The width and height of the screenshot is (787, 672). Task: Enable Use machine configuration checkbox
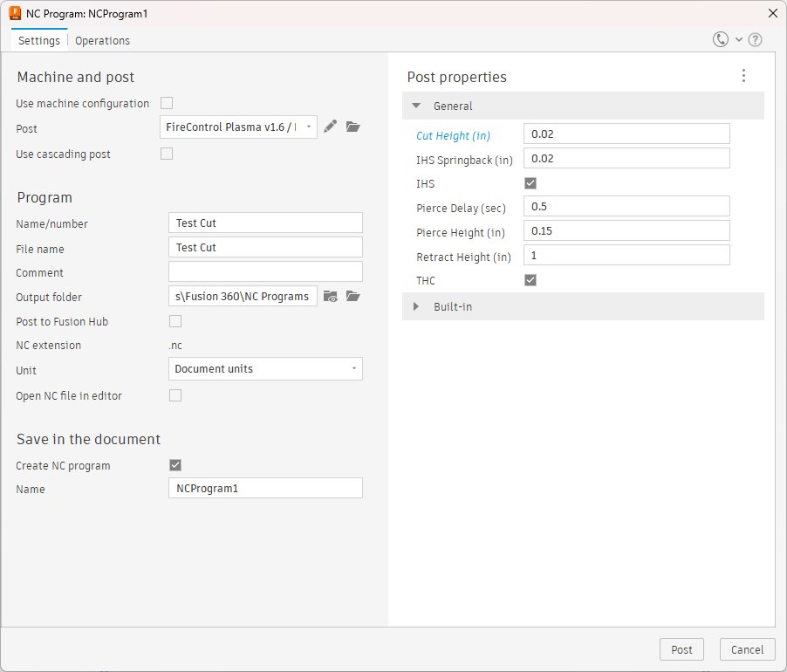167,103
